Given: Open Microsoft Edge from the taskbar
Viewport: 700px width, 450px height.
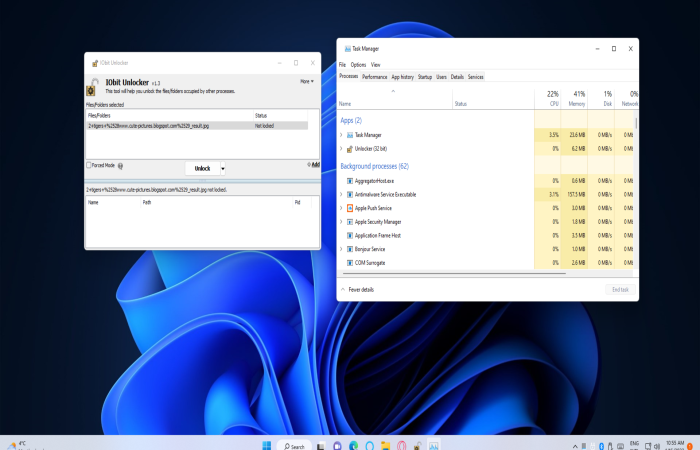Looking at the screenshot, I should (x=353, y=445).
